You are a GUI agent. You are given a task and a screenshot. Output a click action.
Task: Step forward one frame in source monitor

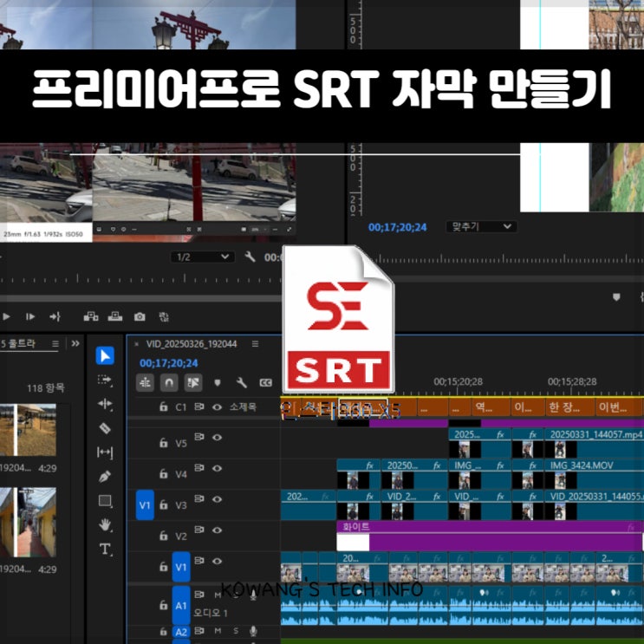point(30,316)
